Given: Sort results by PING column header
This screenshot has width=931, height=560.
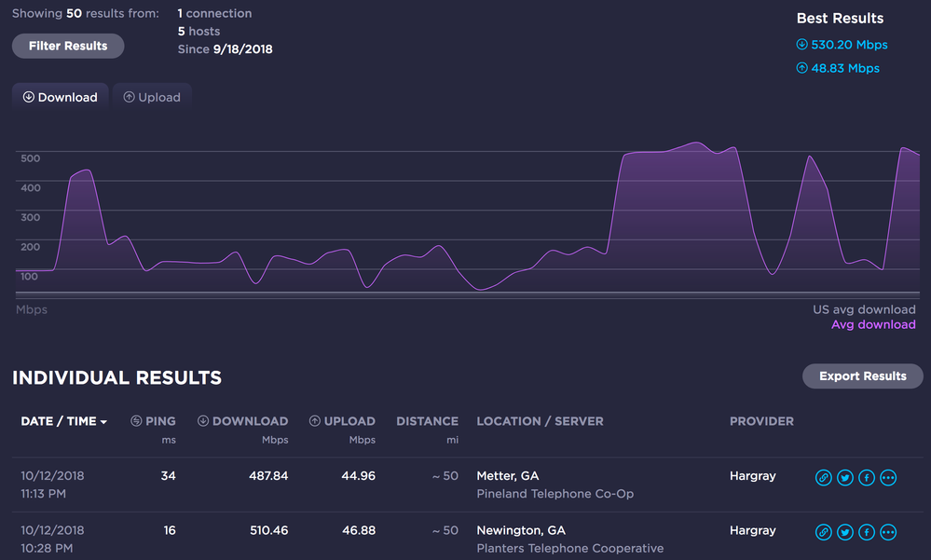Looking at the screenshot, I should 154,421.
